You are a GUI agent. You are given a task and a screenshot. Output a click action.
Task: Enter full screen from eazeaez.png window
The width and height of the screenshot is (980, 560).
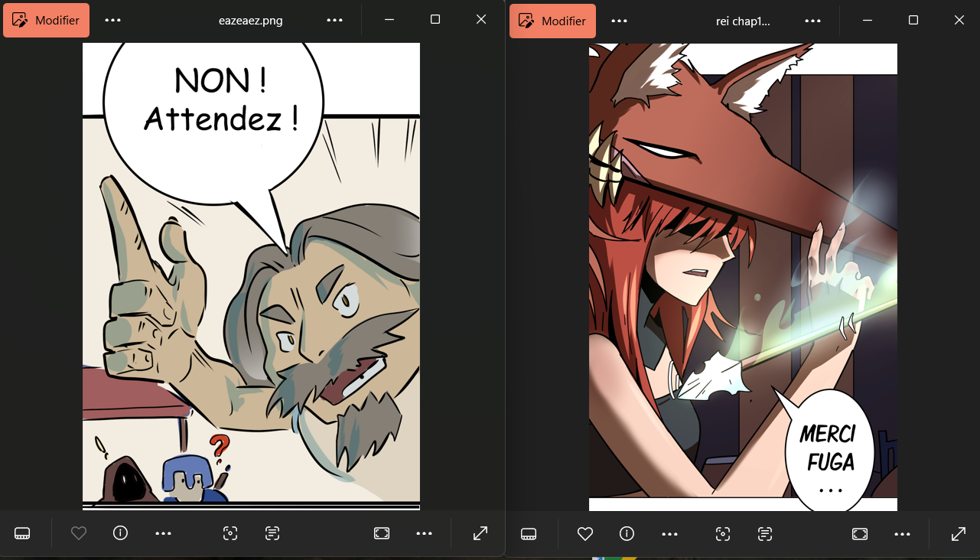coord(480,533)
